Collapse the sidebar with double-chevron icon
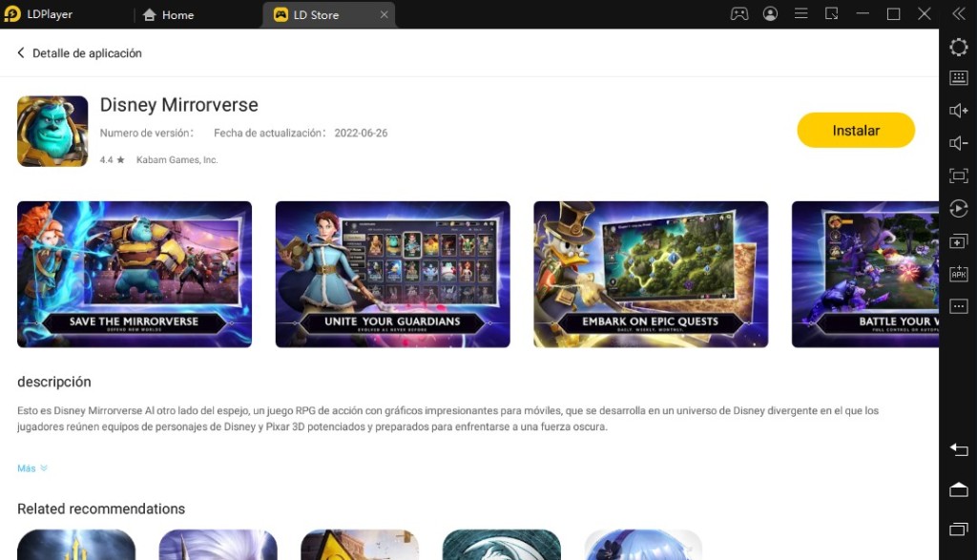 pyautogui.click(x=958, y=13)
